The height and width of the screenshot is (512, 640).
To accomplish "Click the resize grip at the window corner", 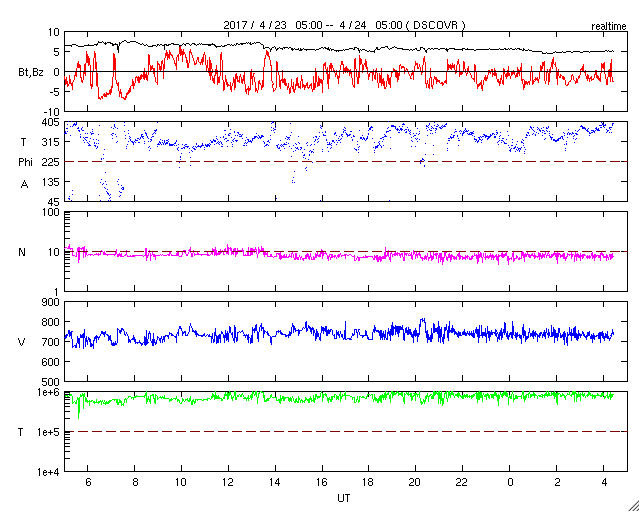I will click(x=634, y=506).
